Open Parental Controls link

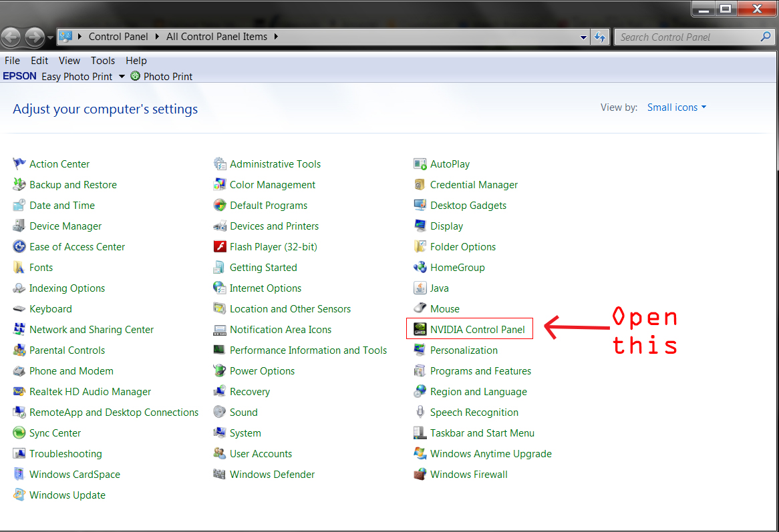click(67, 350)
